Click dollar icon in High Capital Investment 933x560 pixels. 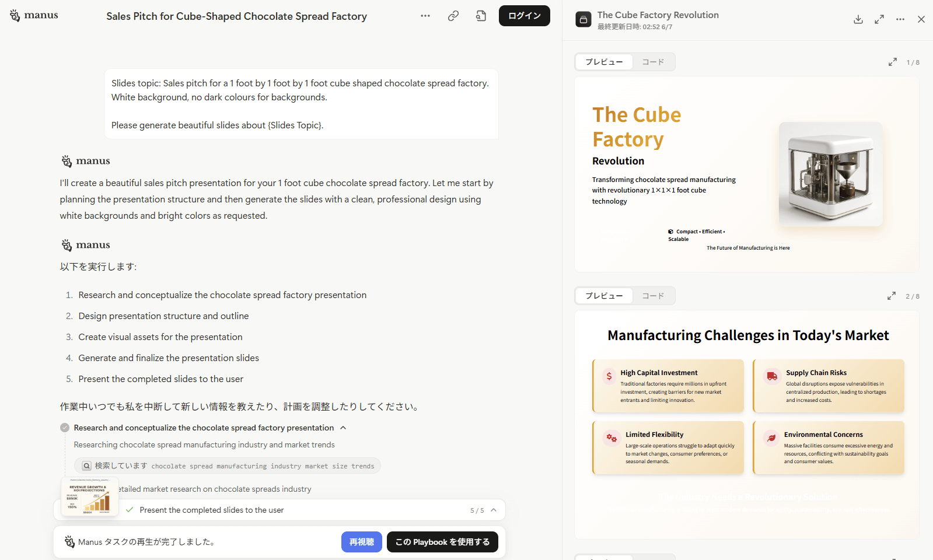[x=609, y=376]
